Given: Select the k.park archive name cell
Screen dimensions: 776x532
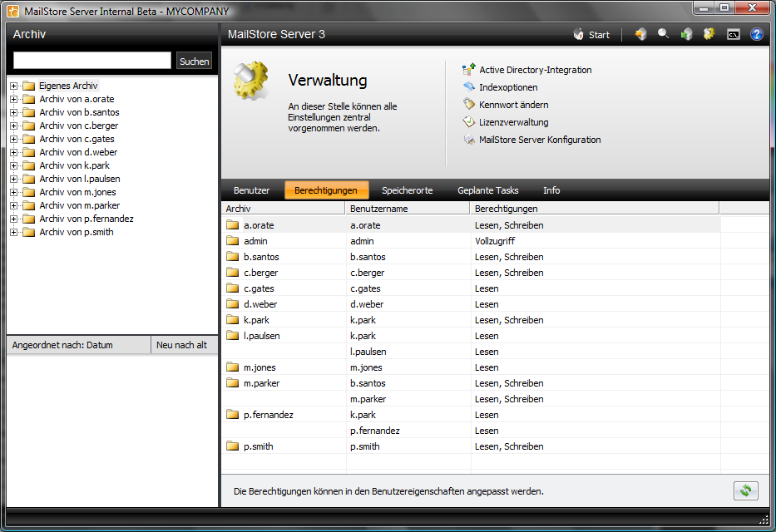Looking at the screenshot, I should coord(256,320).
